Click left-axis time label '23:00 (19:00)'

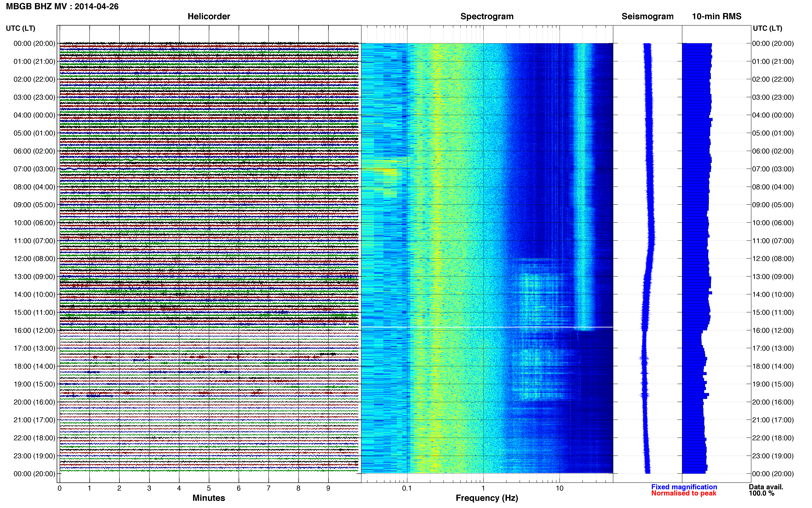click(x=34, y=456)
